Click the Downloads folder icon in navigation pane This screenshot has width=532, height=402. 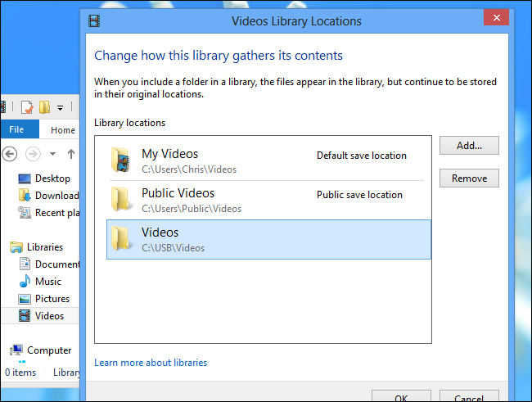pyautogui.click(x=25, y=196)
